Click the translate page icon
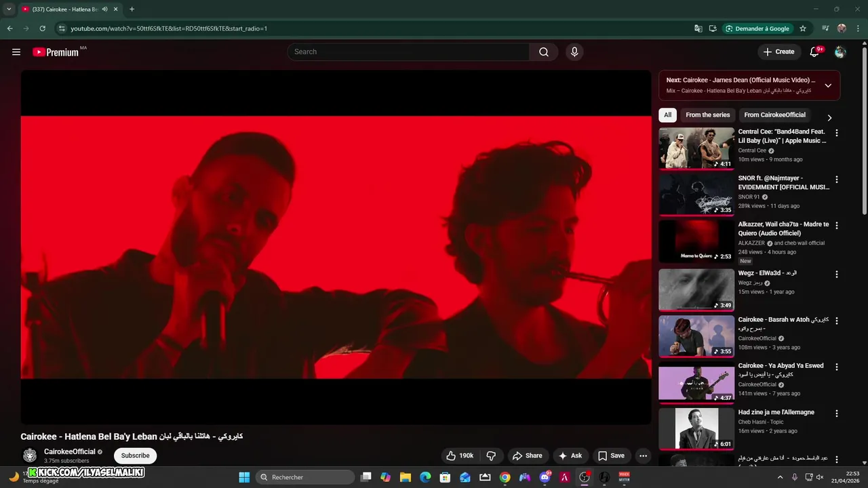The width and height of the screenshot is (868, 488). (x=698, y=28)
